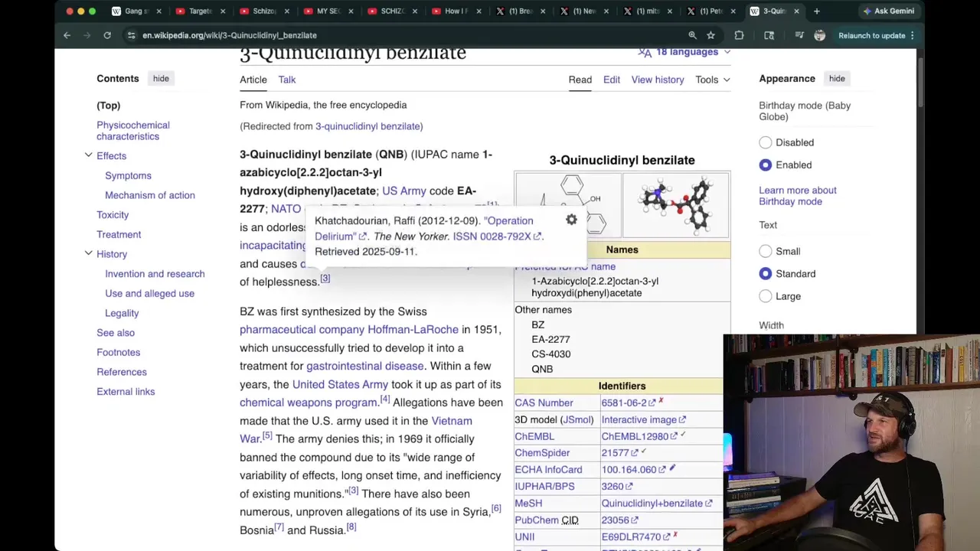Open chemical weapons program link
The width and height of the screenshot is (980, 551).
click(x=309, y=403)
